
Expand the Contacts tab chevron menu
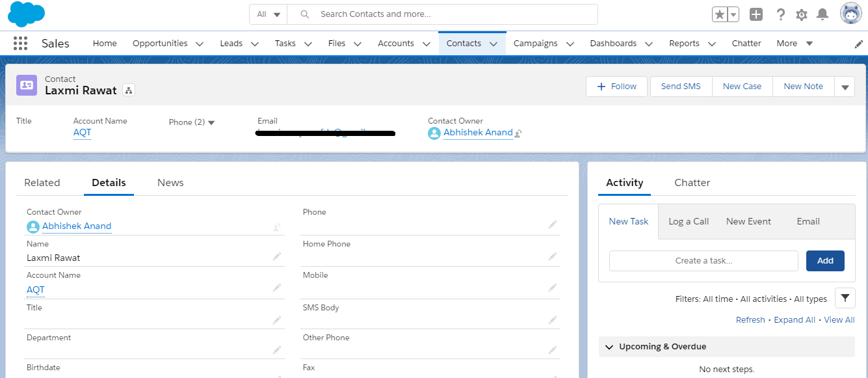click(493, 44)
